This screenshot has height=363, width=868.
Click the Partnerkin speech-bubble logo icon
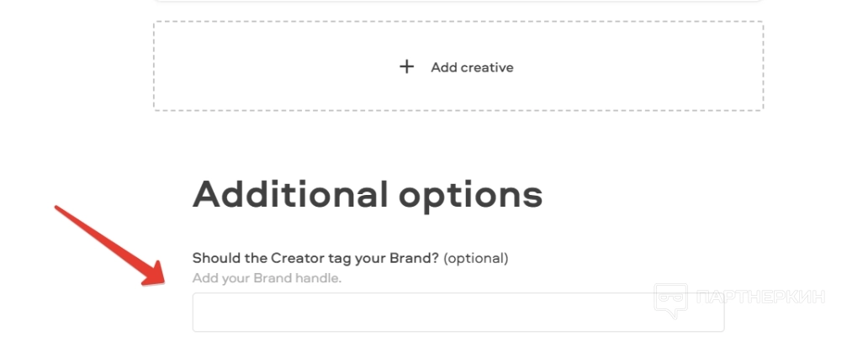(x=671, y=300)
